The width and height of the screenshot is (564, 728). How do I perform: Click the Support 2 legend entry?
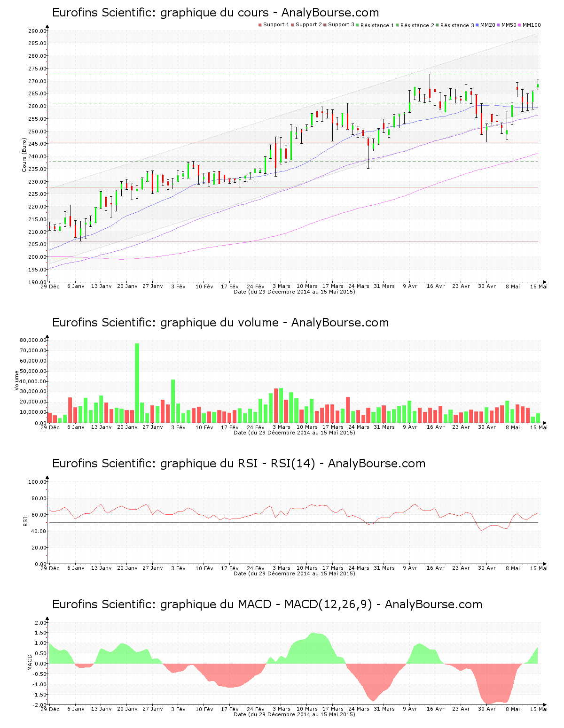(308, 25)
